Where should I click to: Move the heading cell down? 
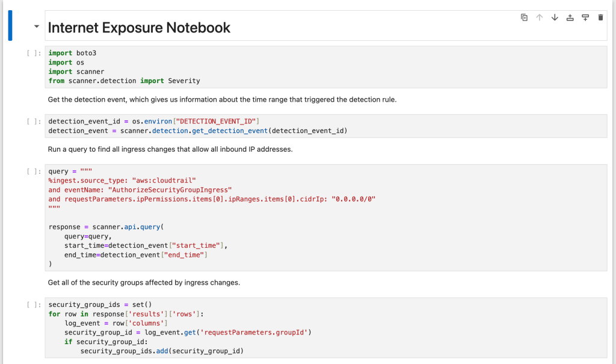[x=555, y=17]
